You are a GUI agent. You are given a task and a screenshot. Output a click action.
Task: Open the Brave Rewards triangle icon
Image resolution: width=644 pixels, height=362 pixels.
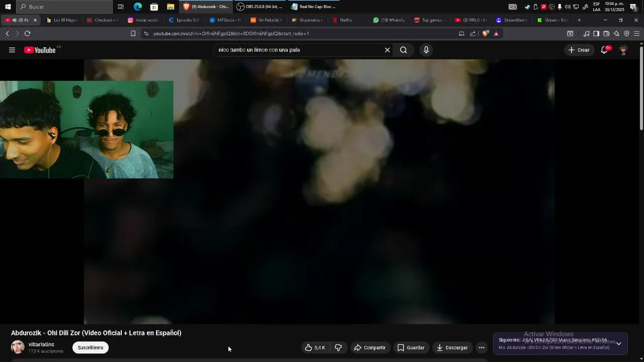(x=496, y=34)
